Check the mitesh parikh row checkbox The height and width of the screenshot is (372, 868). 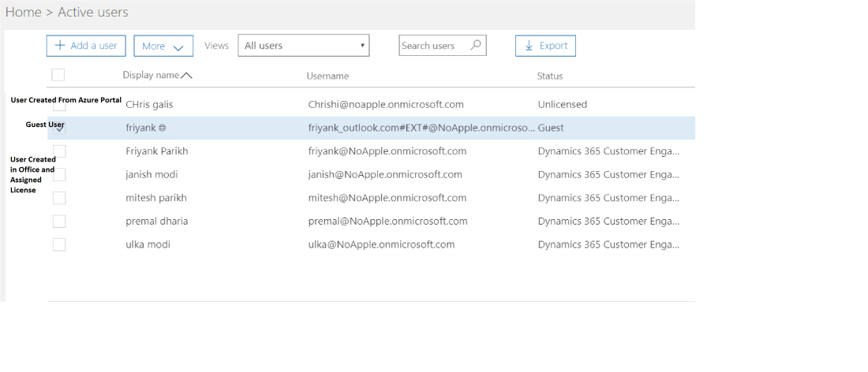pos(59,198)
